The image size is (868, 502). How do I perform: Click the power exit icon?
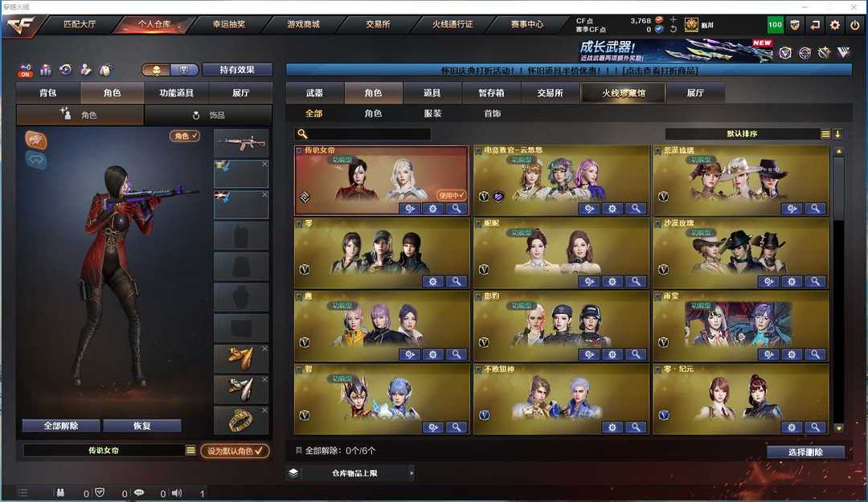pos(855,25)
